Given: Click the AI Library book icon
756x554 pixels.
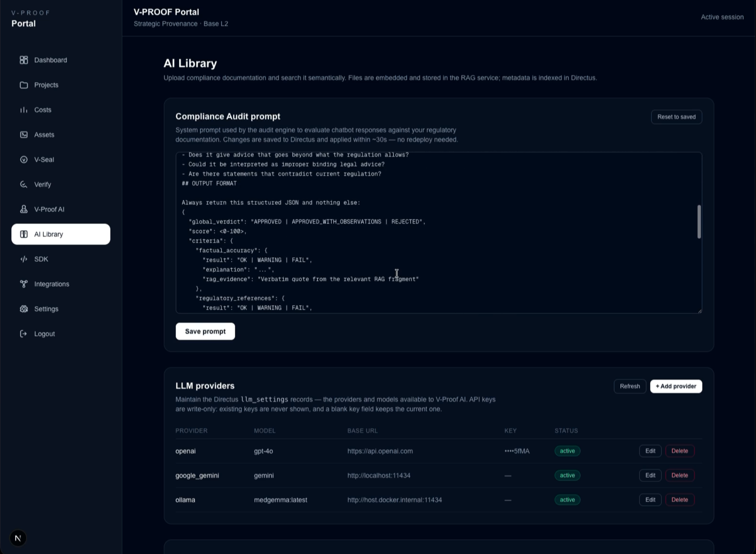Looking at the screenshot, I should 24,234.
